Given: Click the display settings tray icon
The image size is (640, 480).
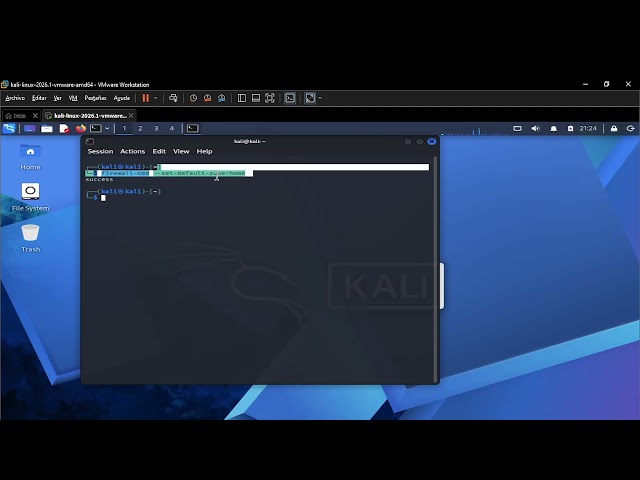Looking at the screenshot, I should pos(517,129).
